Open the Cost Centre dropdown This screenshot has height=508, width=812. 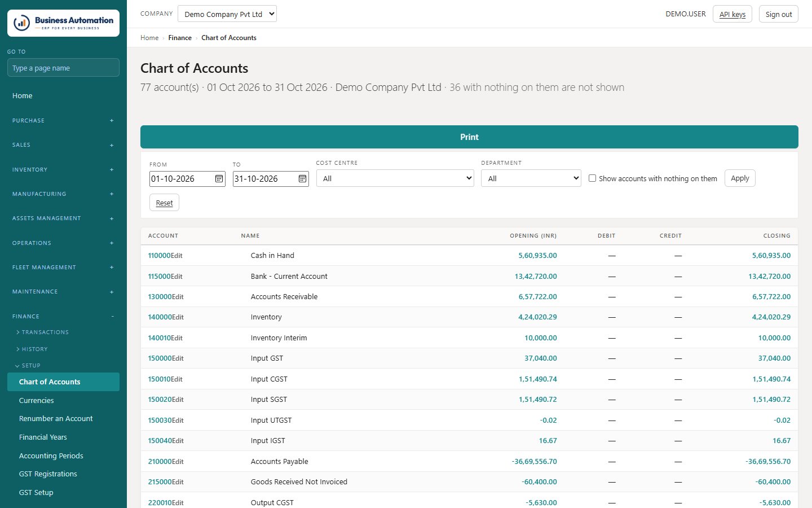point(395,178)
